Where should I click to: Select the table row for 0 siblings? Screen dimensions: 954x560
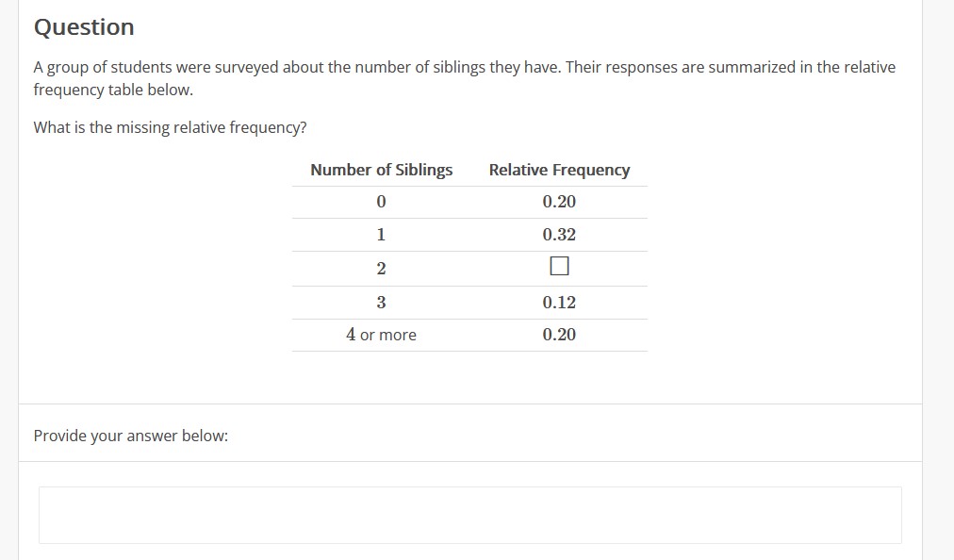click(x=469, y=201)
